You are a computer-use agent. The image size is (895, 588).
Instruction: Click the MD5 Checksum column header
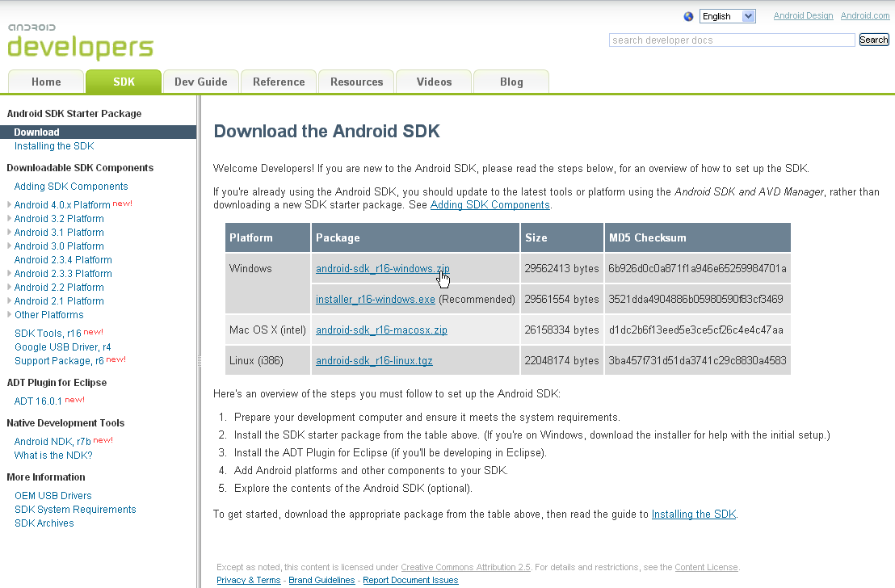pos(698,237)
